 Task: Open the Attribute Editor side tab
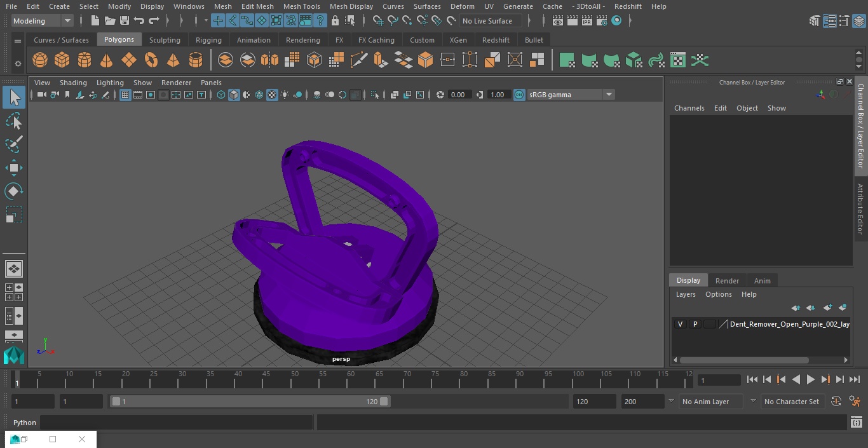[860, 210]
